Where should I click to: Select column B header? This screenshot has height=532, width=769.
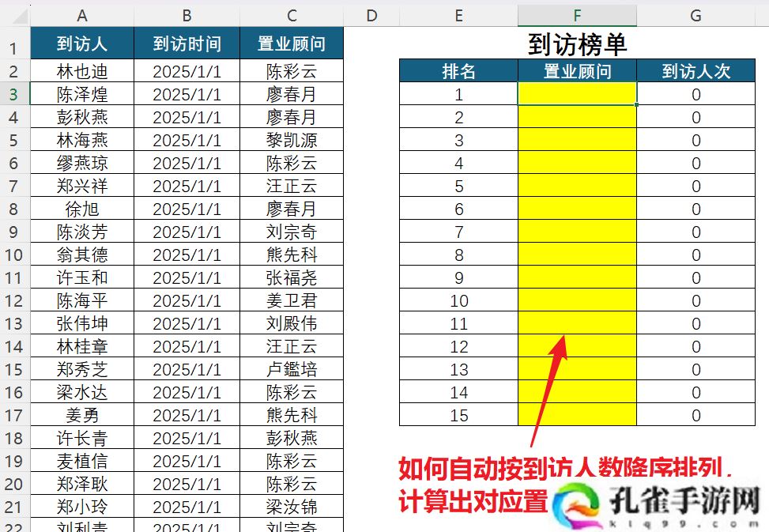point(187,16)
